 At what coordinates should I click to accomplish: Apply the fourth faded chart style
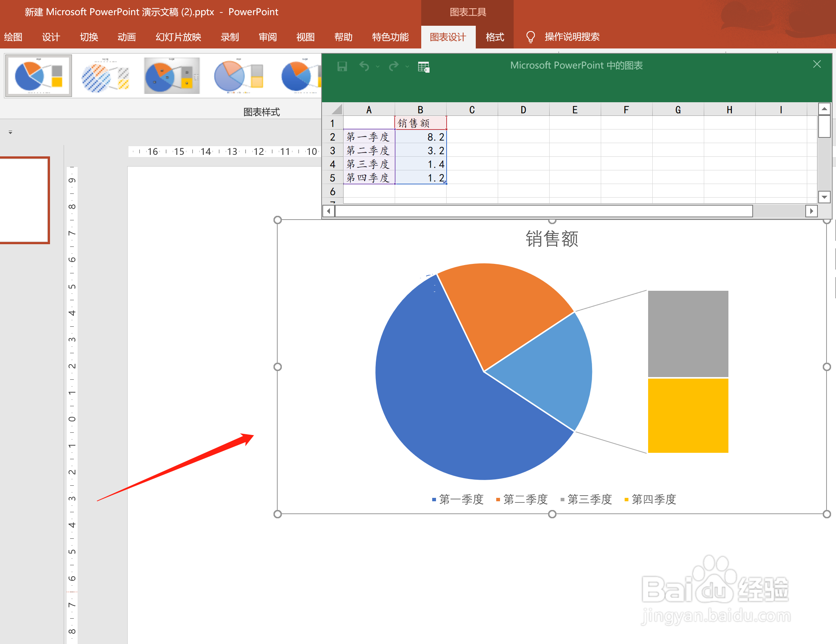point(239,76)
